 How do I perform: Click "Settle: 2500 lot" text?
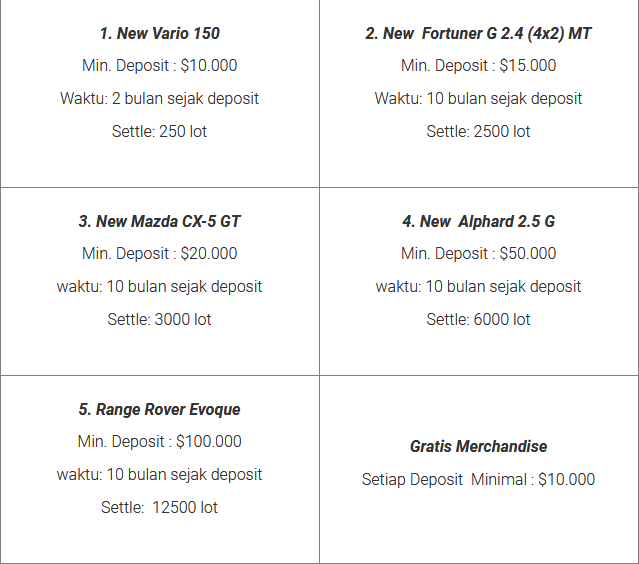pyautogui.click(x=478, y=131)
